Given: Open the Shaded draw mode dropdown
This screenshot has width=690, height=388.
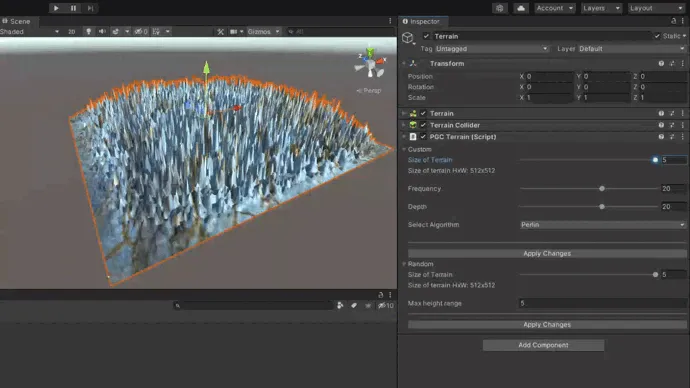Looking at the screenshot, I should coord(29,32).
